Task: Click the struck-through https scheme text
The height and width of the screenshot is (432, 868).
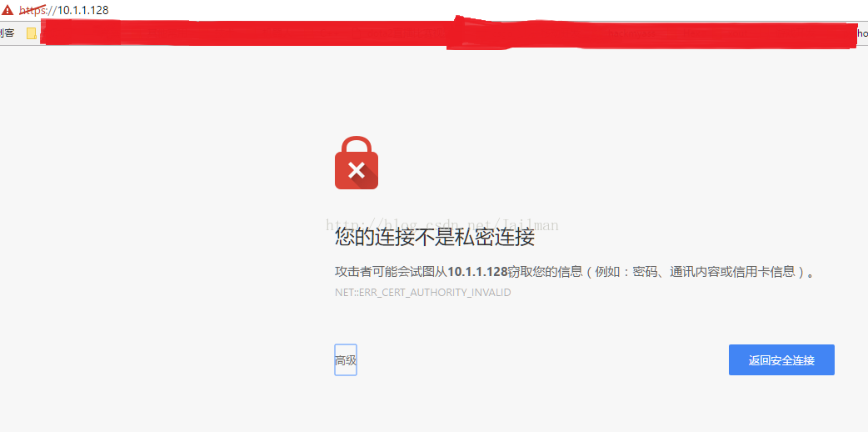Action: (32, 10)
